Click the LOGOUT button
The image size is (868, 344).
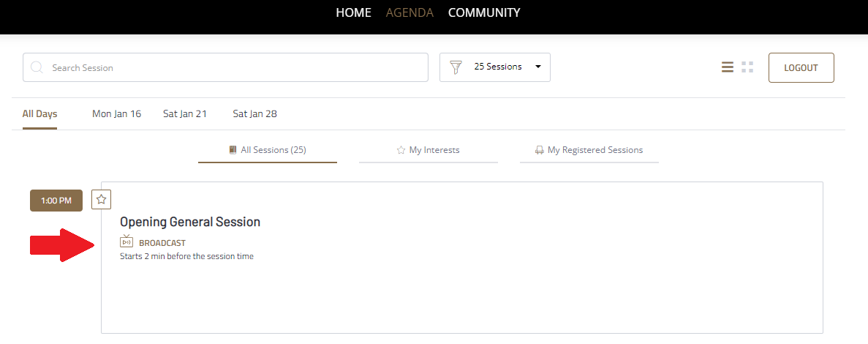[801, 67]
